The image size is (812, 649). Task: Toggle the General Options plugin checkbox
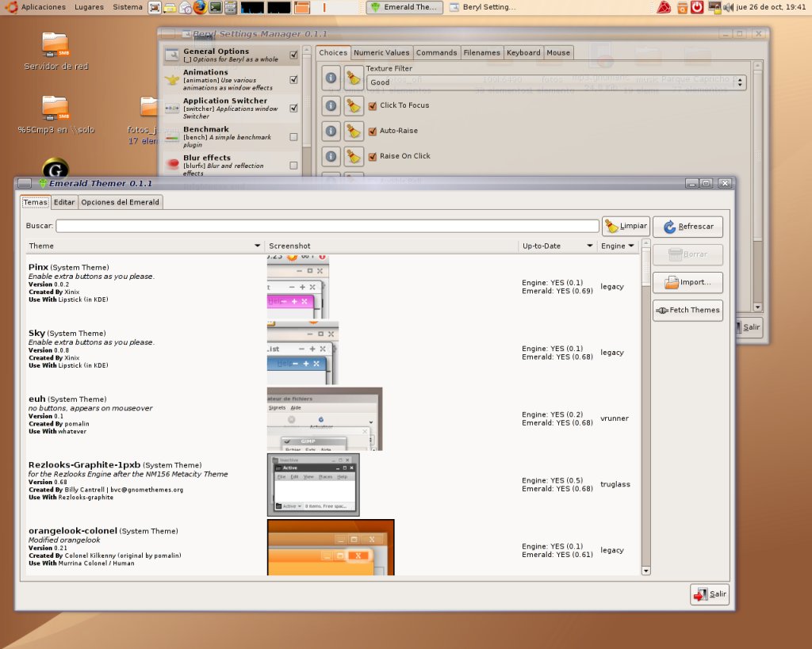[293, 55]
